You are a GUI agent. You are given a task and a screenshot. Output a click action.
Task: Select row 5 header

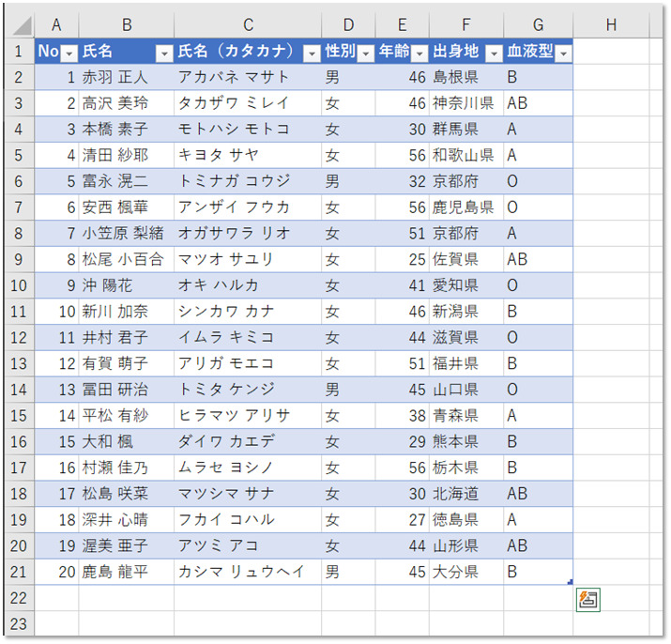pos(19,156)
